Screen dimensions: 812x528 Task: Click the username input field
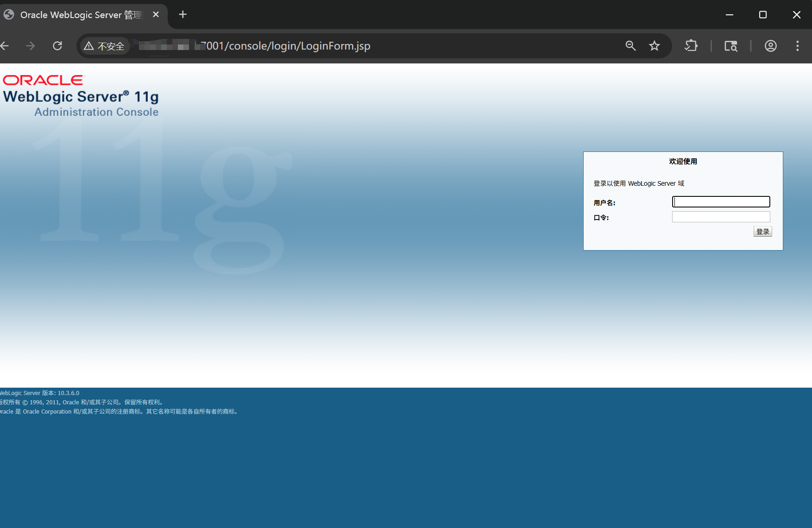721,201
